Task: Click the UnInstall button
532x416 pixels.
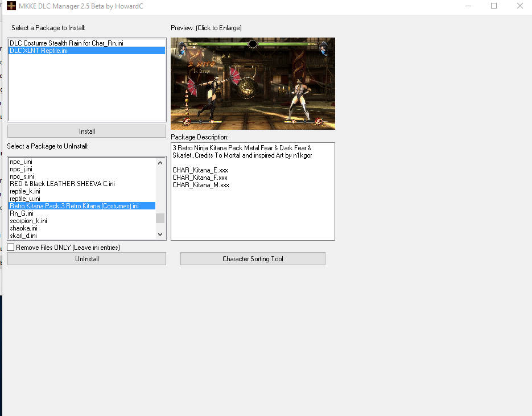Action: click(86, 258)
